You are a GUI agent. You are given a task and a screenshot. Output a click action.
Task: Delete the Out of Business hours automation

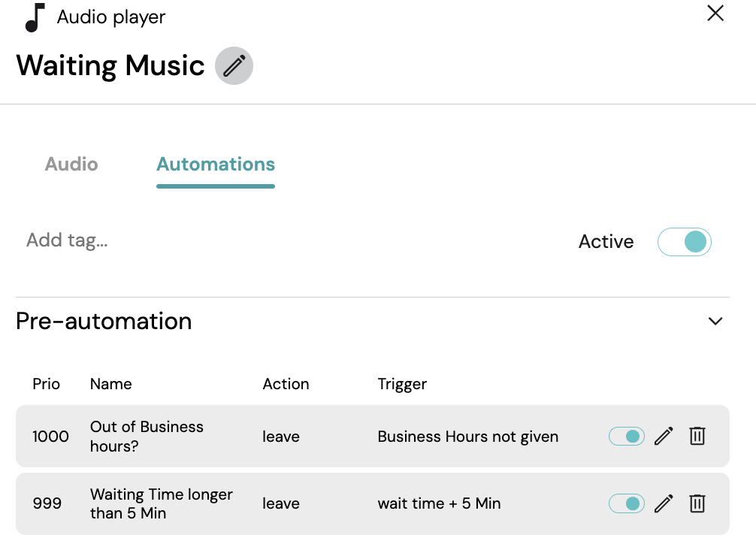pos(697,437)
